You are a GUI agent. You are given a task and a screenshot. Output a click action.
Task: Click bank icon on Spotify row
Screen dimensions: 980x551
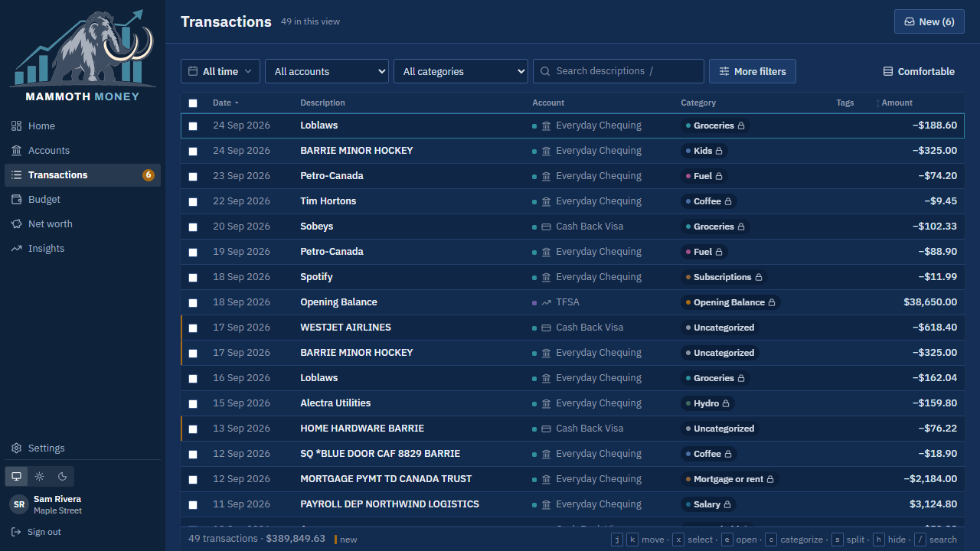(x=546, y=277)
